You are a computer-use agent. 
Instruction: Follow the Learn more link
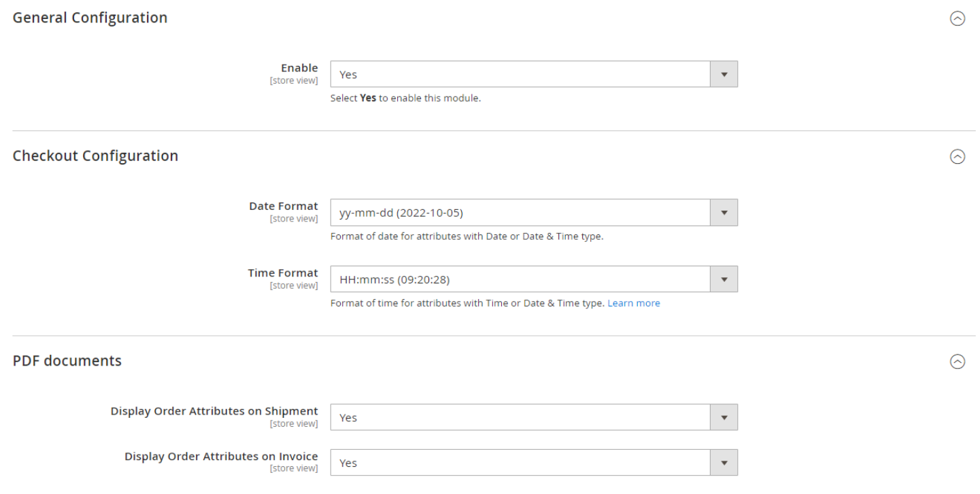tap(633, 304)
